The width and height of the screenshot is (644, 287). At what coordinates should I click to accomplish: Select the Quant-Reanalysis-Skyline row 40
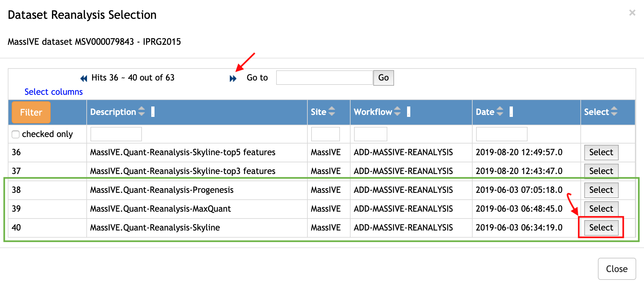click(601, 228)
